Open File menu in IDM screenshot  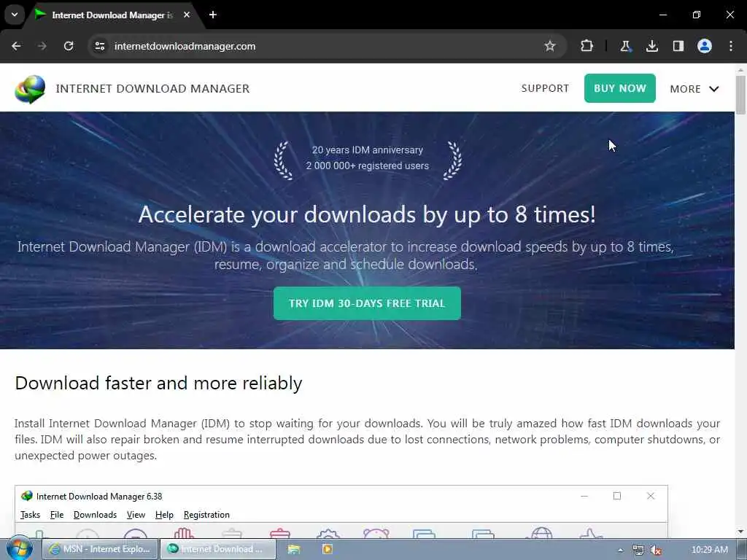tap(57, 515)
